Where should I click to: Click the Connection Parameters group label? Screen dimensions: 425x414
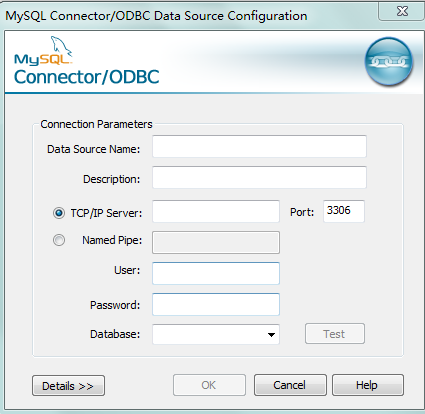coord(96,124)
